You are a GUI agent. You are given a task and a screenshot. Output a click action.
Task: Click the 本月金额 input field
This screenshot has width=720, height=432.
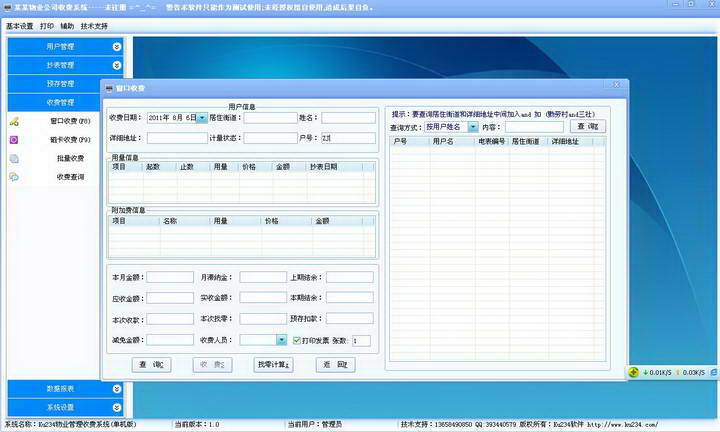coord(170,277)
